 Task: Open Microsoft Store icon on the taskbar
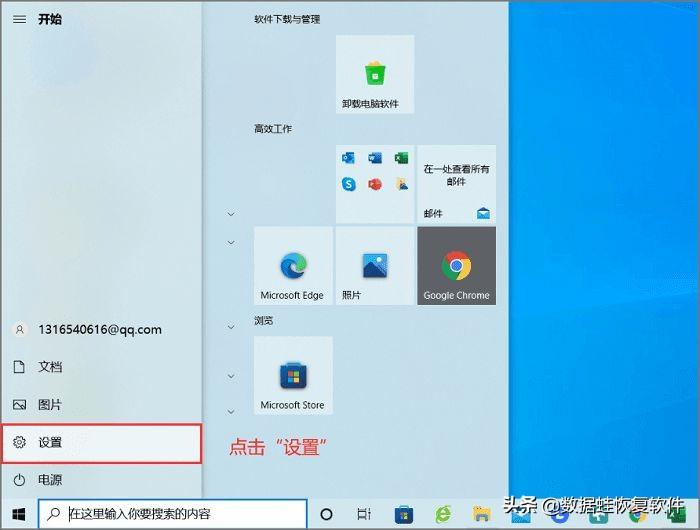point(404,514)
